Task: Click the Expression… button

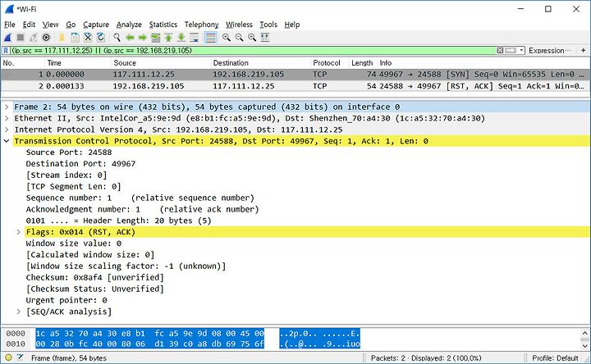Action: coord(549,51)
